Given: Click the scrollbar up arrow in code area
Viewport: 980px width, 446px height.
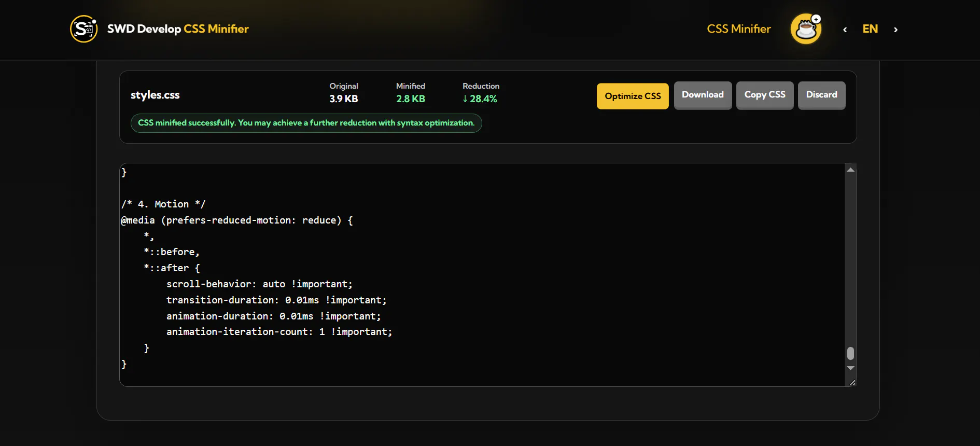Looking at the screenshot, I should click(850, 170).
